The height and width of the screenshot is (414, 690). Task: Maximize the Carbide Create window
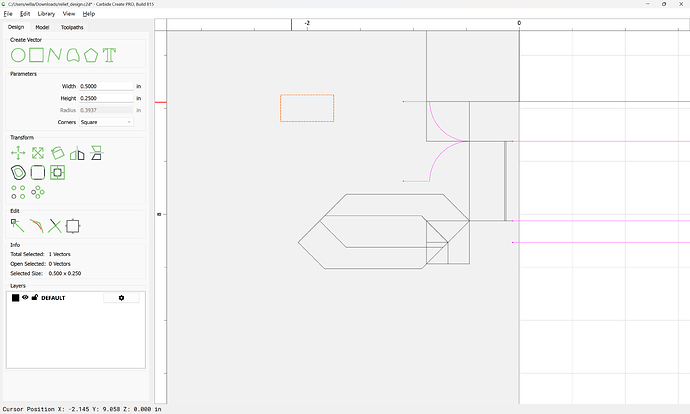click(x=664, y=4)
